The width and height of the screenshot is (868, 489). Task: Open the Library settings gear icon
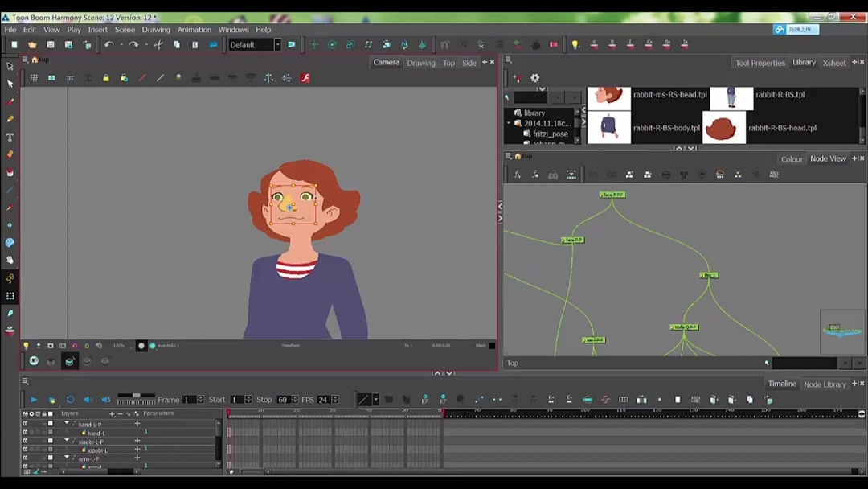pos(534,77)
